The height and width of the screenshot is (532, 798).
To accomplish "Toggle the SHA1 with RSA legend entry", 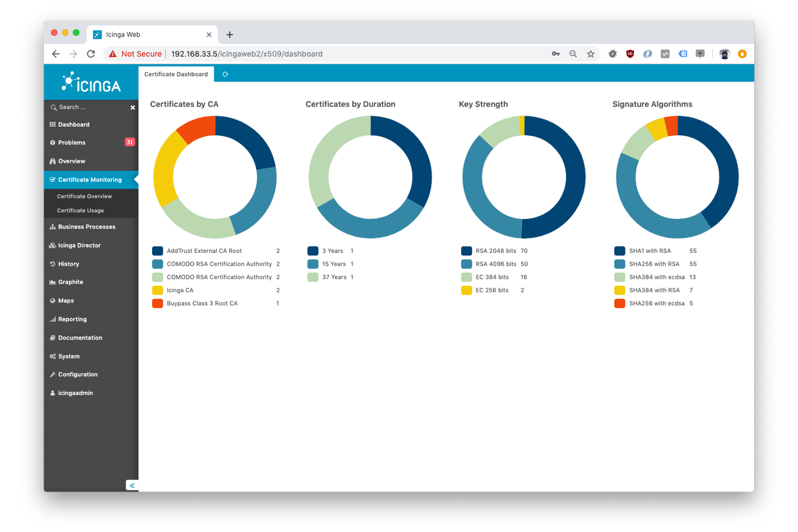I will [x=650, y=251].
